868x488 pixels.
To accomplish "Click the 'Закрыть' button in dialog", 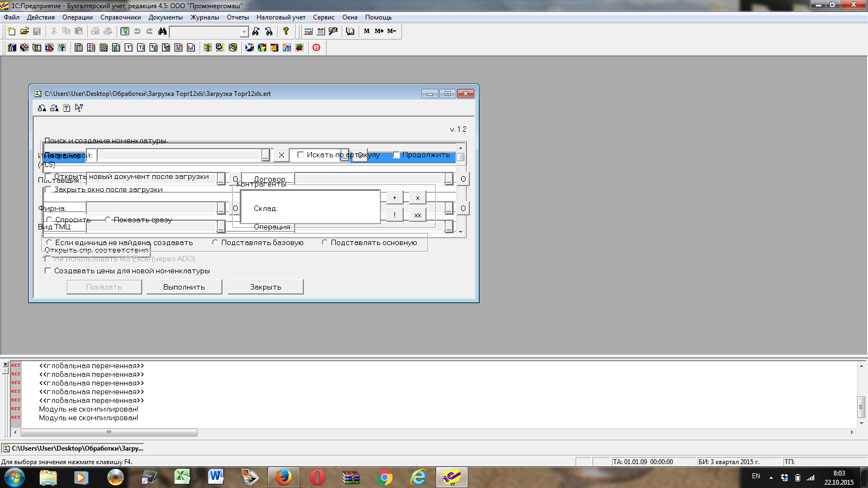I will (x=266, y=287).
